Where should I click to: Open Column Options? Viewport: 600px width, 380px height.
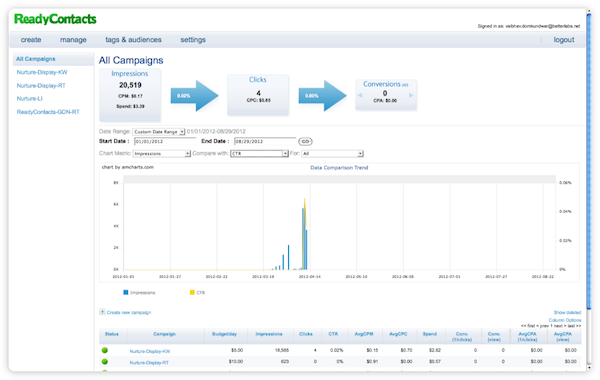point(565,320)
